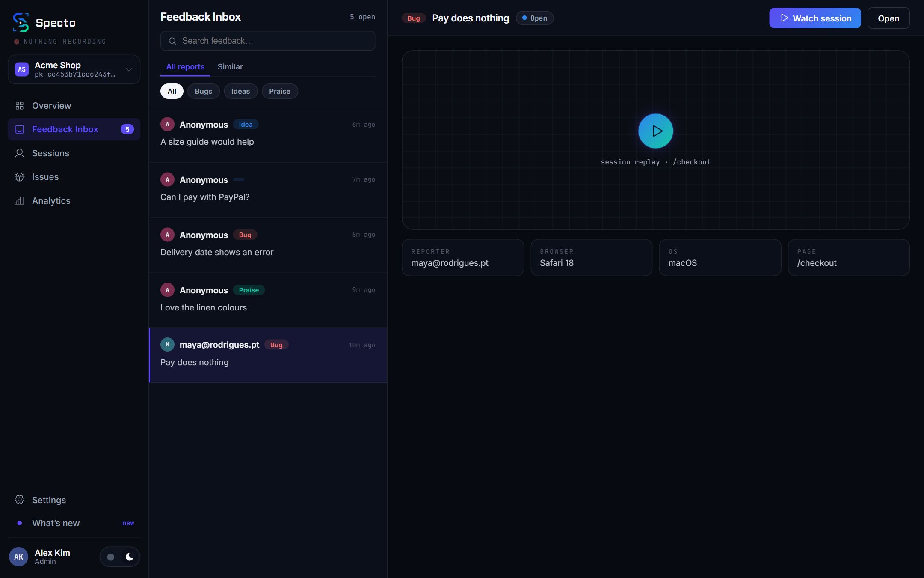Focus the Search feedback field
Image resolution: width=924 pixels, height=578 pixels.
click(268, 41)
